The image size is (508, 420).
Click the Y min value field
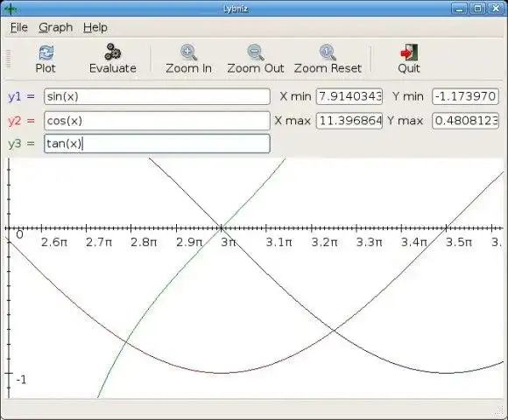(465, 96)
